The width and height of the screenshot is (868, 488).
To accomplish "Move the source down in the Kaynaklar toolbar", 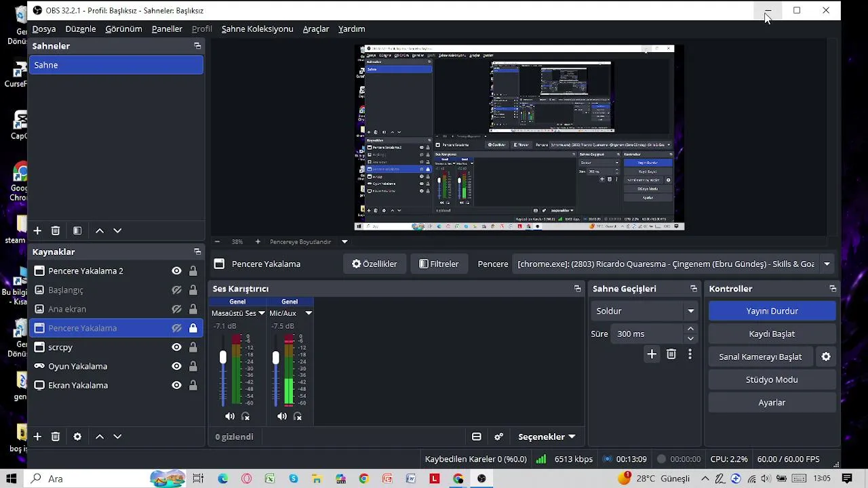I will [117, 436].
